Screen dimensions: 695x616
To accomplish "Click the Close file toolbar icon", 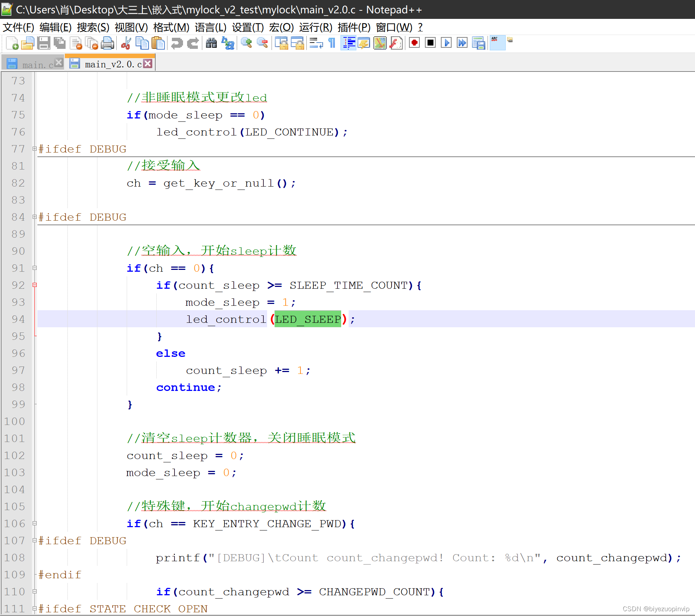I will 76,43.
